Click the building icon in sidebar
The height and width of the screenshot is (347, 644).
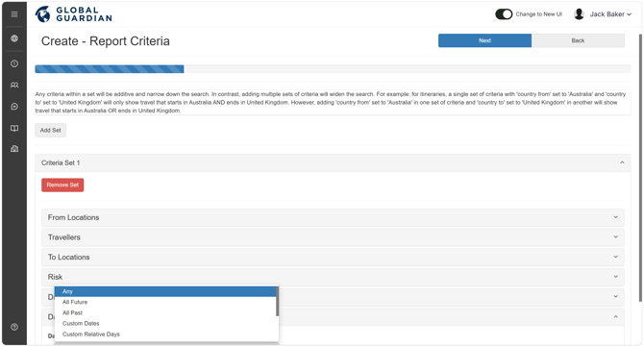pos(14,149)
